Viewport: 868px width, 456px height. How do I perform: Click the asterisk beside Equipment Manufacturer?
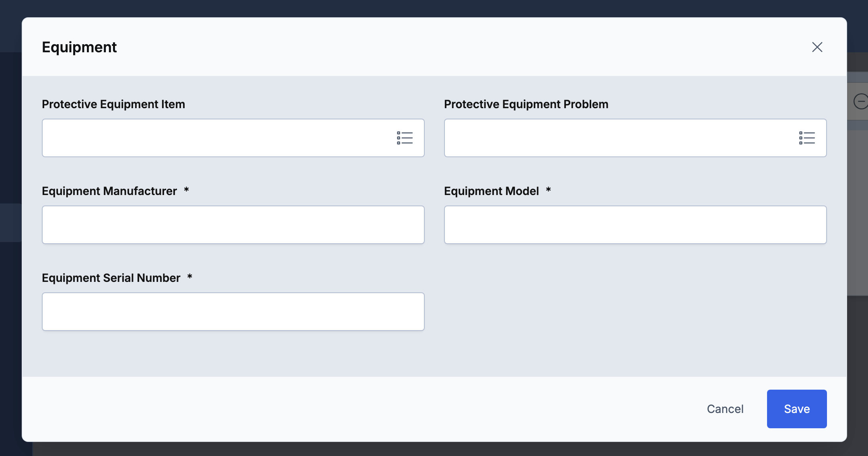186,190
